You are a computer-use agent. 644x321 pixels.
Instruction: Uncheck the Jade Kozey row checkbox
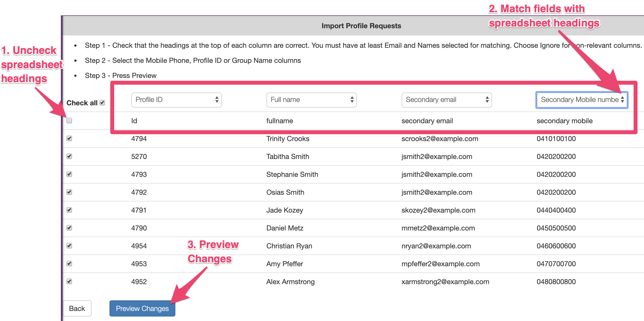pos(69,210)
